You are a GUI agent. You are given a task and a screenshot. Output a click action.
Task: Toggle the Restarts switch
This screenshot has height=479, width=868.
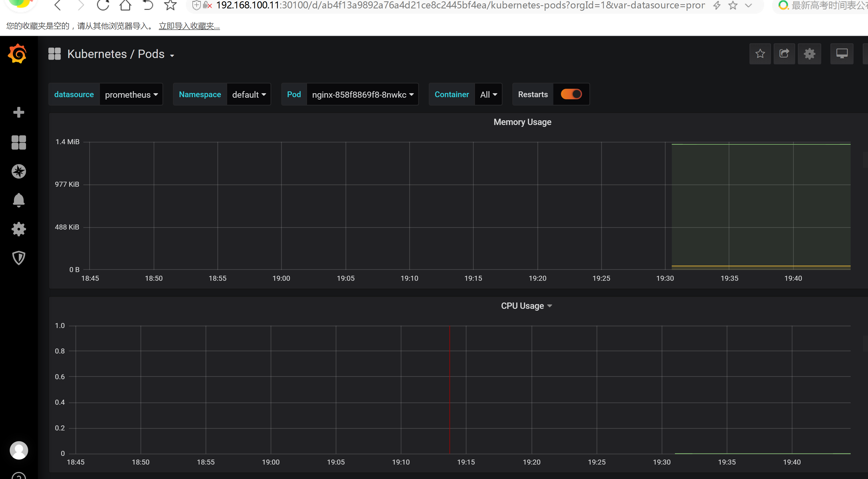pyautogui.click(x=571, y=94)
